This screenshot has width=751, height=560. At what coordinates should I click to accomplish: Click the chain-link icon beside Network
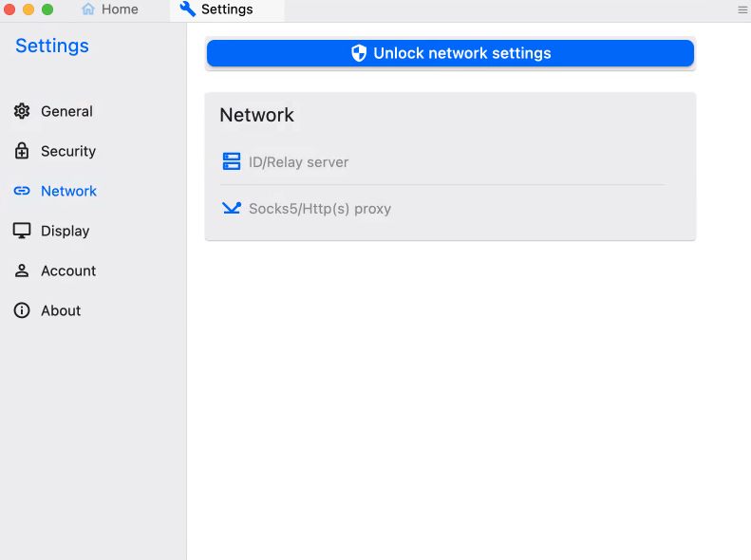coord(22,191)
